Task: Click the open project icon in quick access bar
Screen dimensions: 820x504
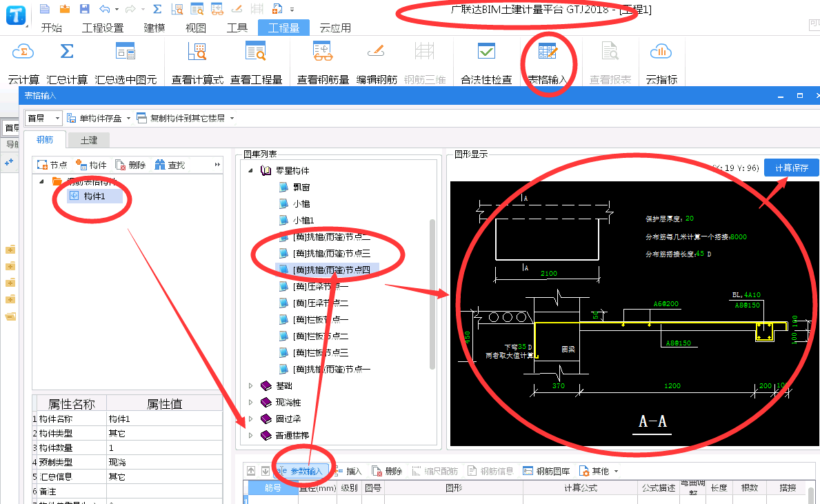Action: coord(64,8)
